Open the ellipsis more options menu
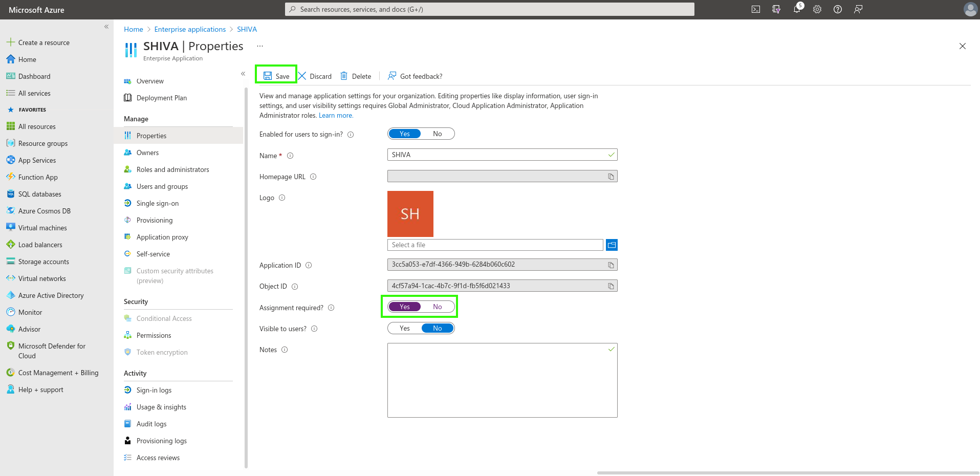Screen dimensions: 980x476 [260, 46]
